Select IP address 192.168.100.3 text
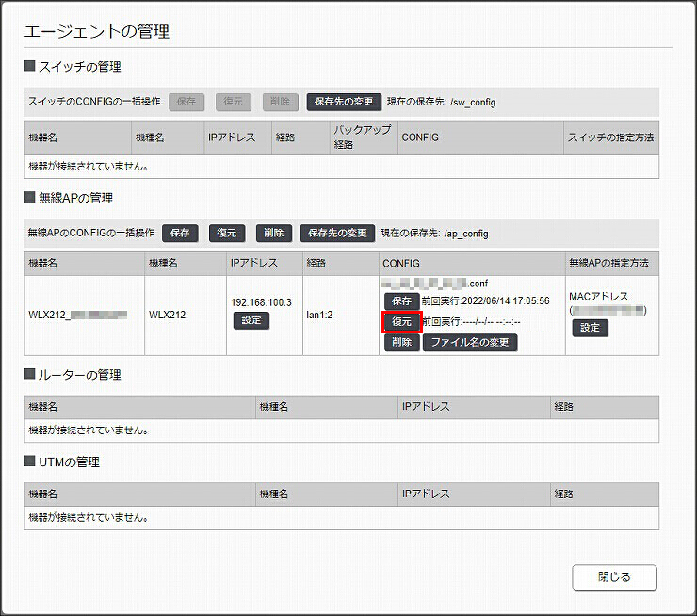The height and width of the screenshot is (616, 697). [x=262, y=302]
